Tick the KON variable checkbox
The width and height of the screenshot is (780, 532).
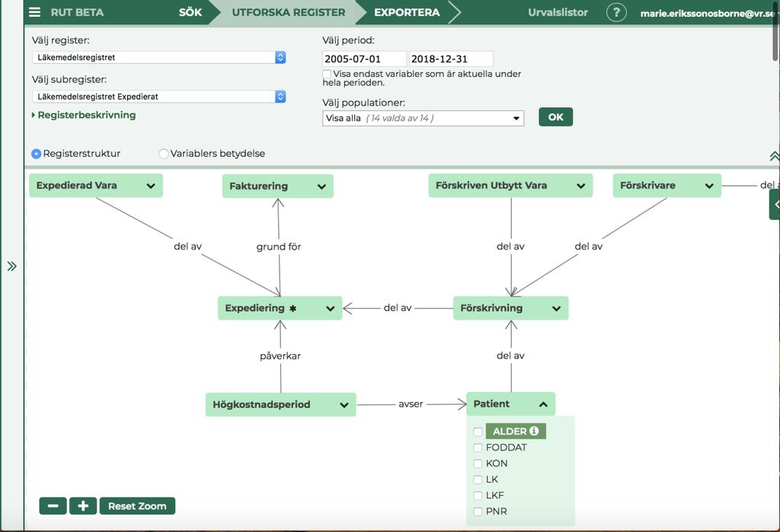[x=478, y=464]
